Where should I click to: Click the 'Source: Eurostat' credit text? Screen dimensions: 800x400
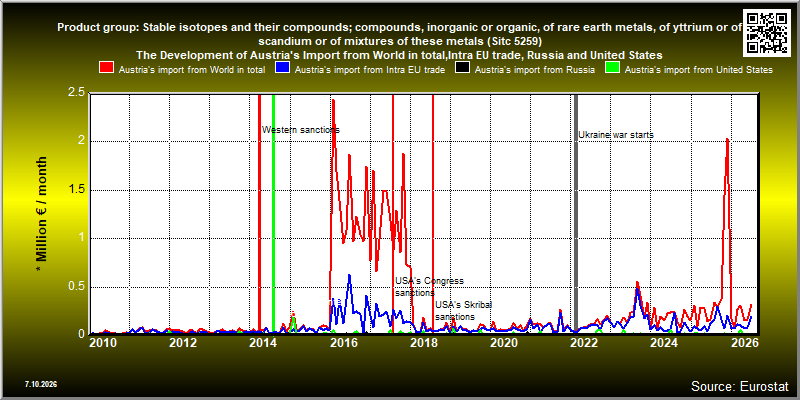click(740, 386)
